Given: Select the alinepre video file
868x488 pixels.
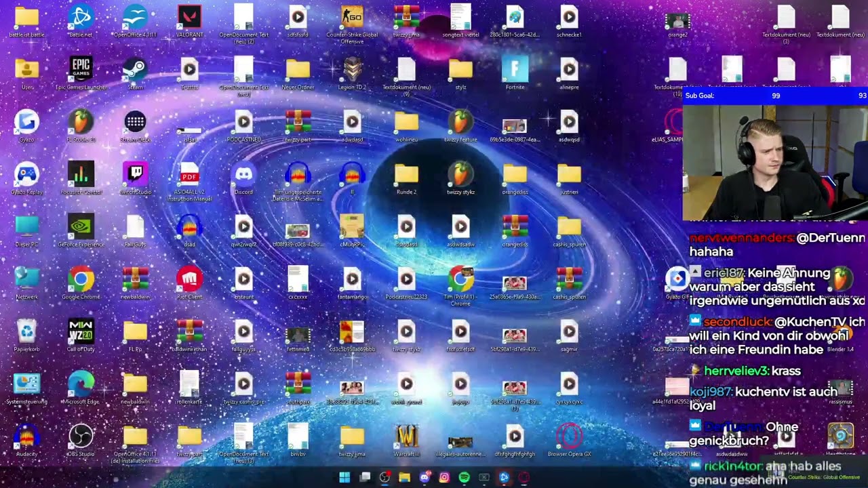Looking at the screenshot, I should pos(569,73).
